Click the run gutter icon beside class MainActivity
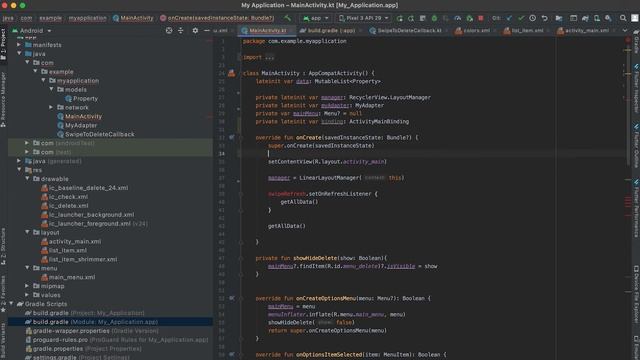The height and width of the screenshot is (360, 640). click(231, 73)
